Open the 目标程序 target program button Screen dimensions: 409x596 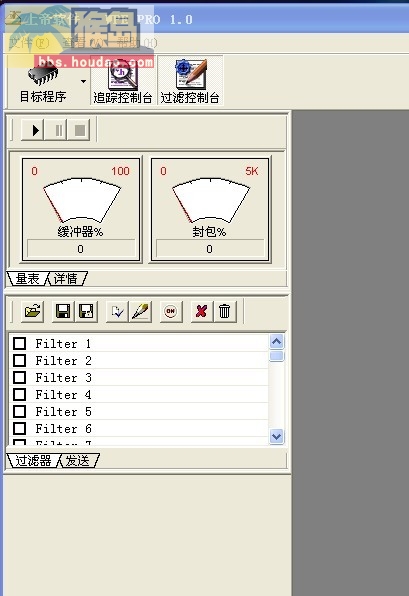pos(43,81)
